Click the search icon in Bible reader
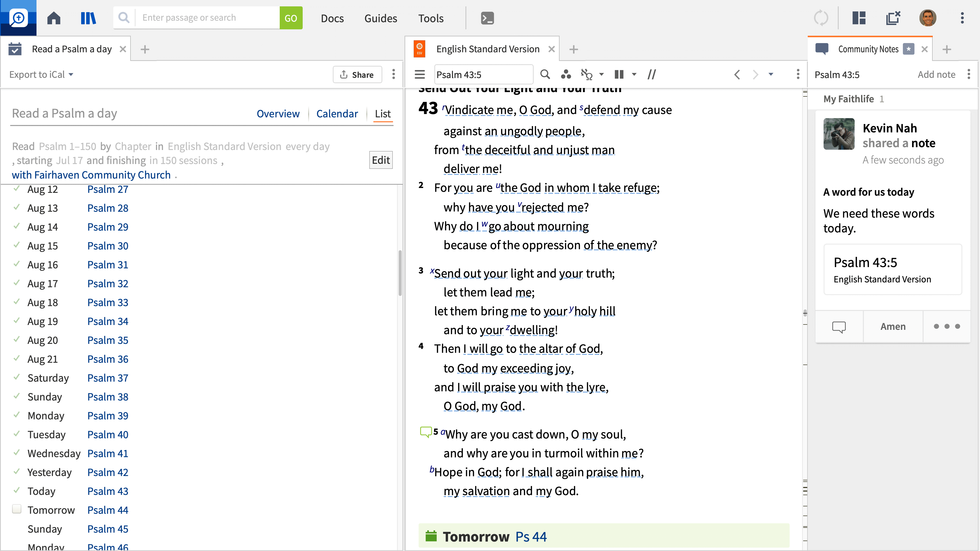This screenshot has width=980, height=551. 545,74
